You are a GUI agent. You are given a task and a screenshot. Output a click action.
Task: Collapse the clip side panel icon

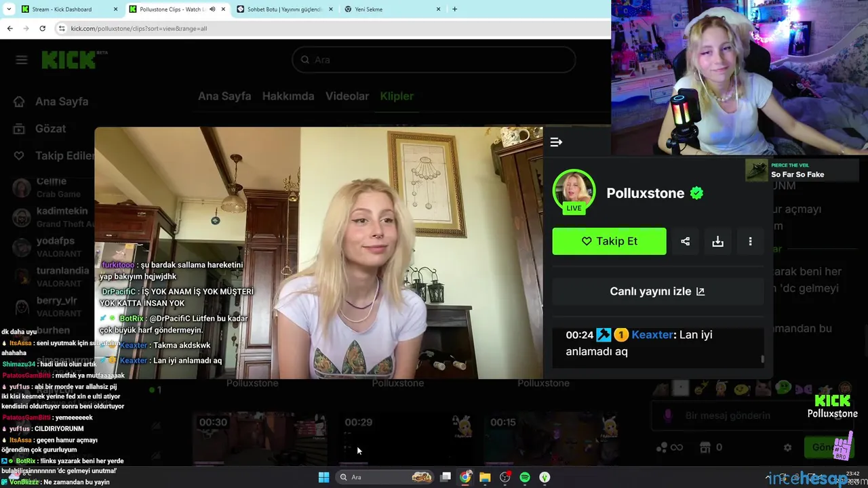[556, 142]
